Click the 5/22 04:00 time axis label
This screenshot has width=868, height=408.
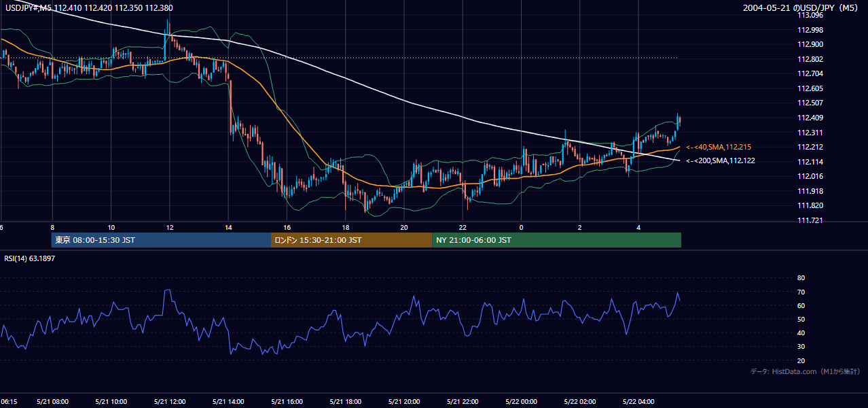638,401
